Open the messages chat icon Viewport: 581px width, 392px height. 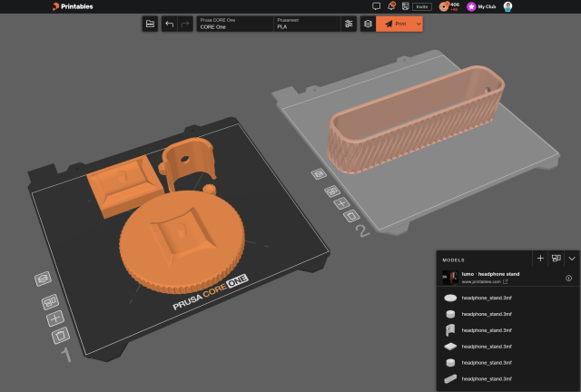coord(376,6)
